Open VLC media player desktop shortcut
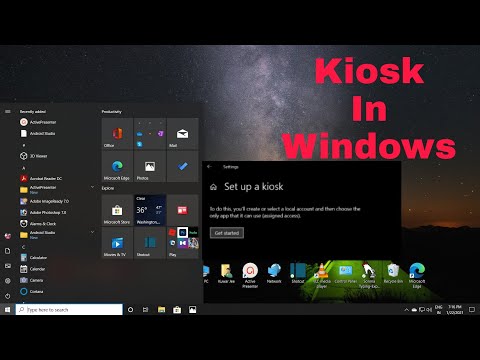 (x=321, y=275)
